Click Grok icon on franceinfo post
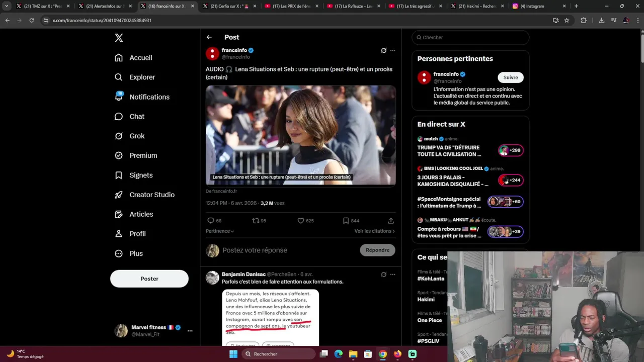Viewport: 644px width, 362px height. pyautogui.click(x=383, y=50)
